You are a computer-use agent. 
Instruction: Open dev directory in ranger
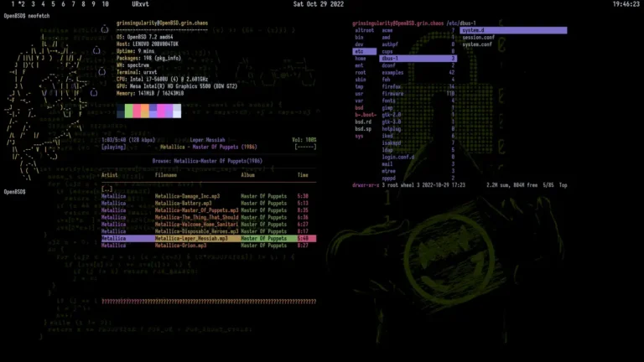359,44
